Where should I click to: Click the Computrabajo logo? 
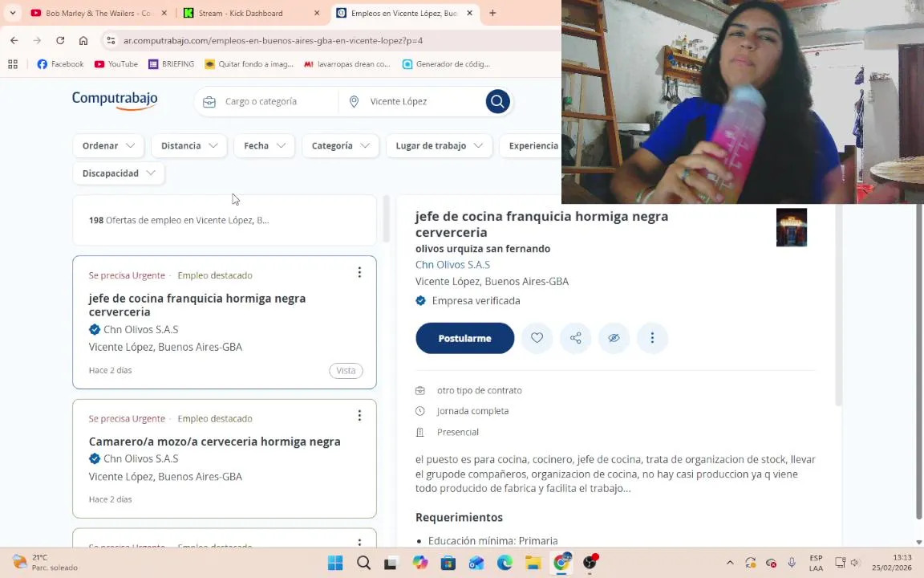point(115,100)
